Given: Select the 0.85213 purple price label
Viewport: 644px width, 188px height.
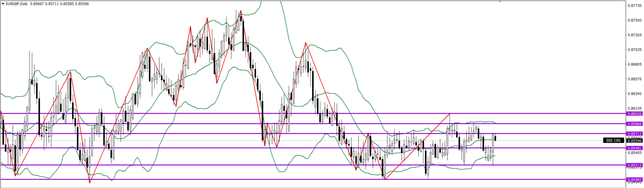Looking at the screenshot, I should tap(634, 165).
